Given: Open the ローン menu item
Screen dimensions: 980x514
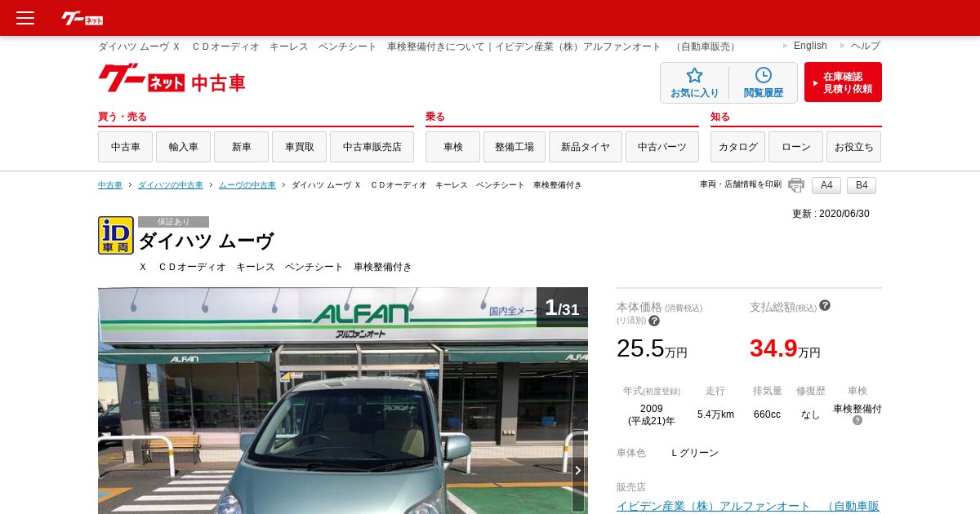Looking at the screenshot, I should pyautogui.click(x=796, y=147).
